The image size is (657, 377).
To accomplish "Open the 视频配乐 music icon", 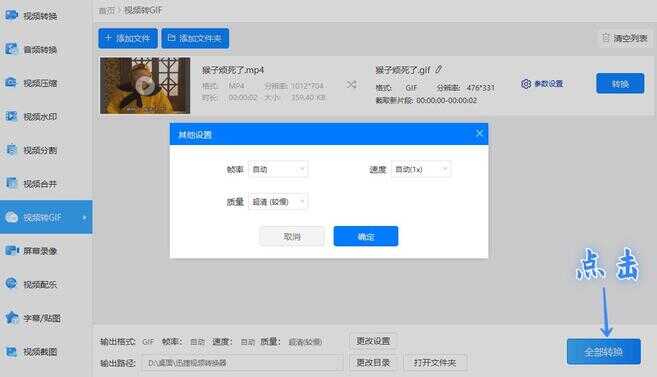I will [12, 284].
